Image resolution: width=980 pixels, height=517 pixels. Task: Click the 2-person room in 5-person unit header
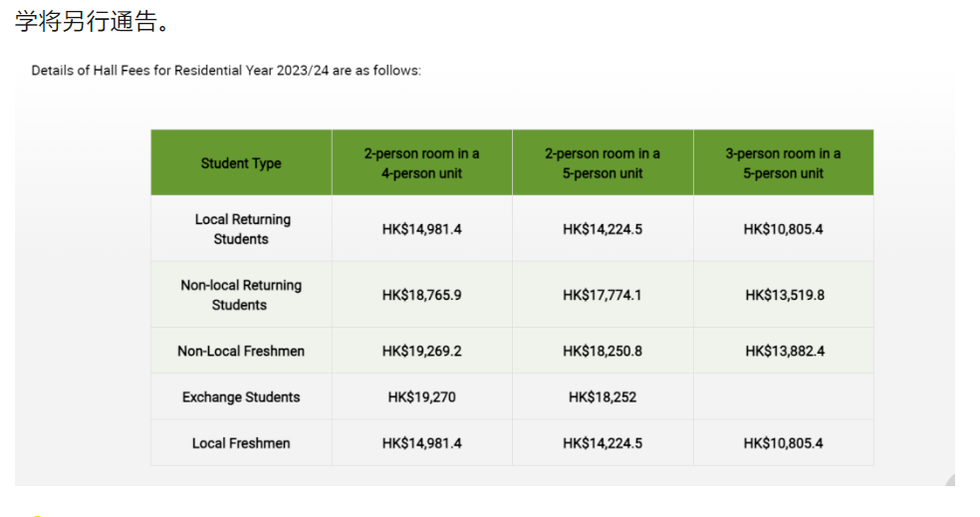click(602, 163)
